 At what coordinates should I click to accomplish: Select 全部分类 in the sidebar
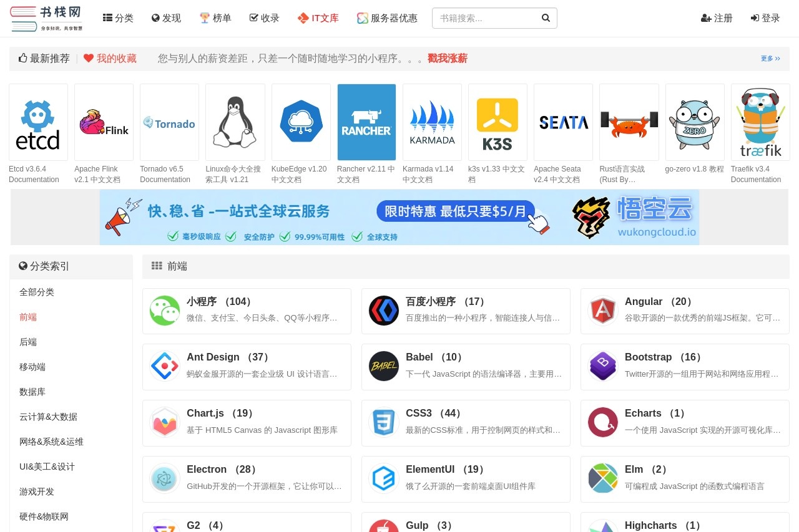[x=37, y=292]
